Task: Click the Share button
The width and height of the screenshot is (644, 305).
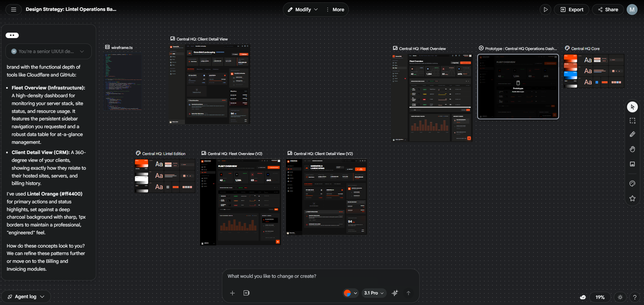Action: (x=608, y=9)
